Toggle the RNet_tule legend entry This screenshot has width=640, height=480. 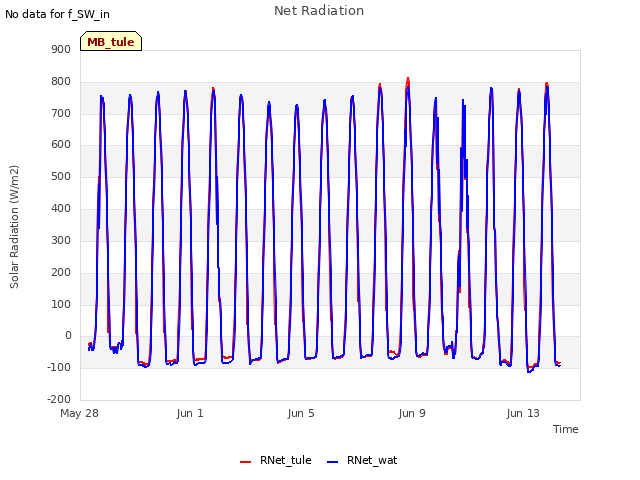276,460
